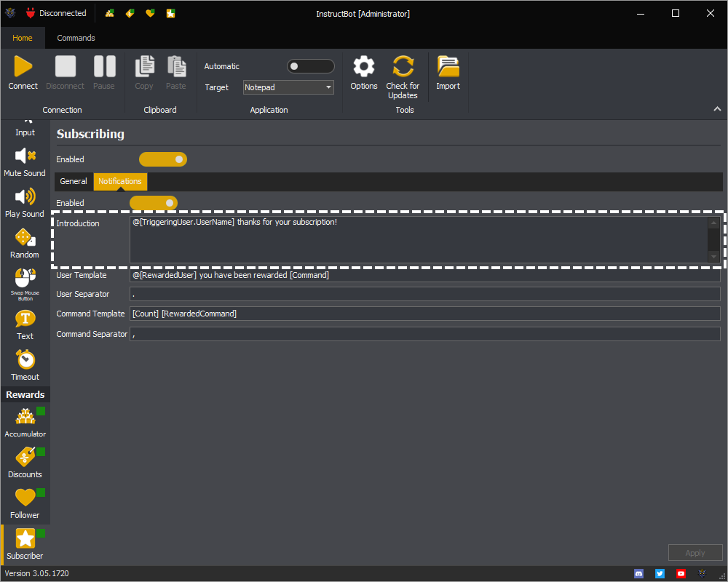Open Twitter link in the status bar
The width and height of the screenshot is (728, 582).
pyautogui.click(x=660, y=574)
